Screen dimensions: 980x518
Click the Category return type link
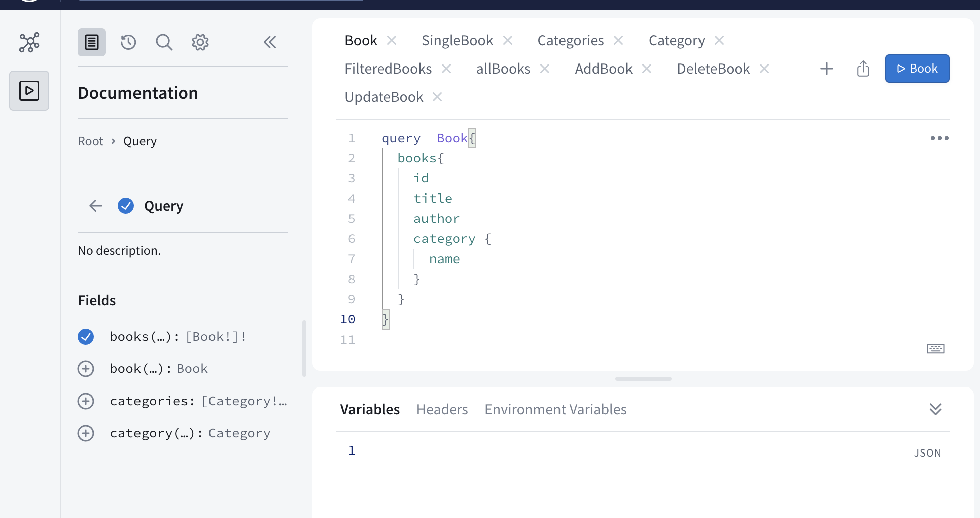(239, 433)
